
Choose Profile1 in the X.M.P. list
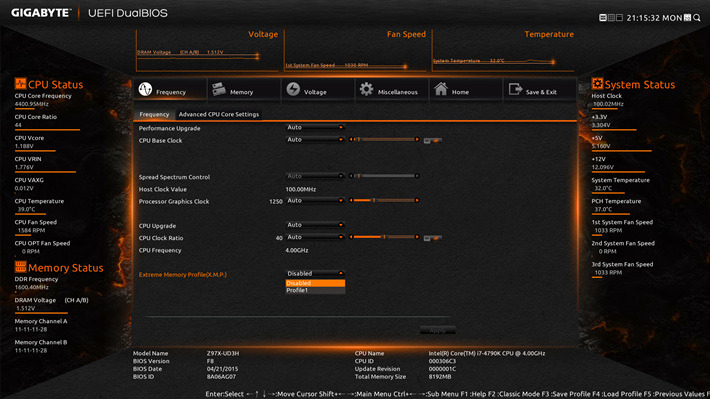[315, 290]
